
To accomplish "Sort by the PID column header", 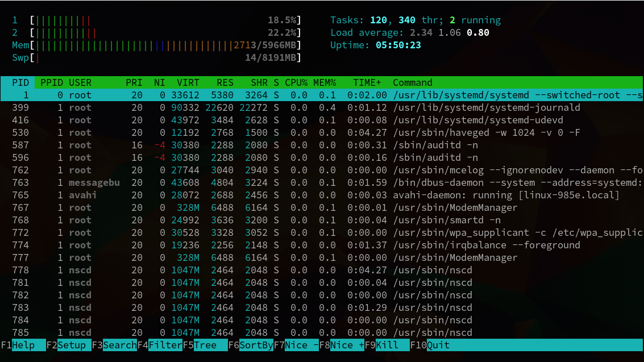I will 20,82.
